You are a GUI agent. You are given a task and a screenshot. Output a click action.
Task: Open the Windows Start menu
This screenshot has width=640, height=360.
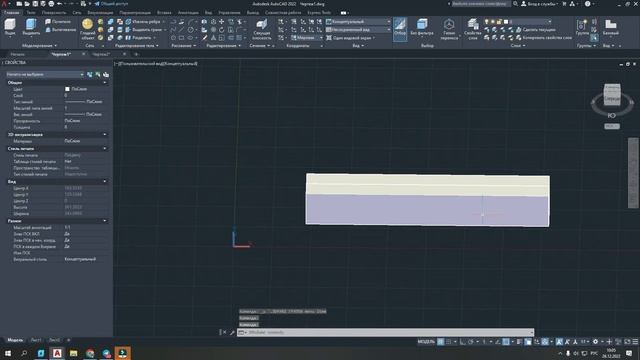(7, 353)
